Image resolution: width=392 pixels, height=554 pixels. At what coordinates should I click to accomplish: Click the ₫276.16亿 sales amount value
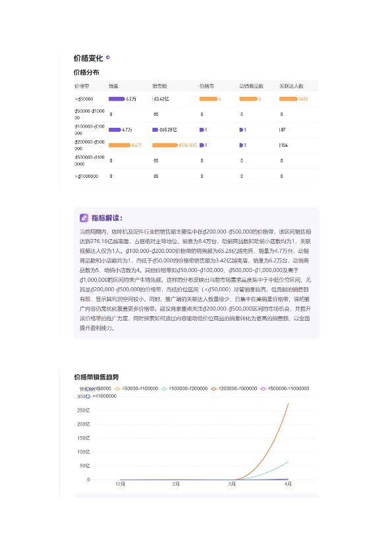click(x=188, y=145)
